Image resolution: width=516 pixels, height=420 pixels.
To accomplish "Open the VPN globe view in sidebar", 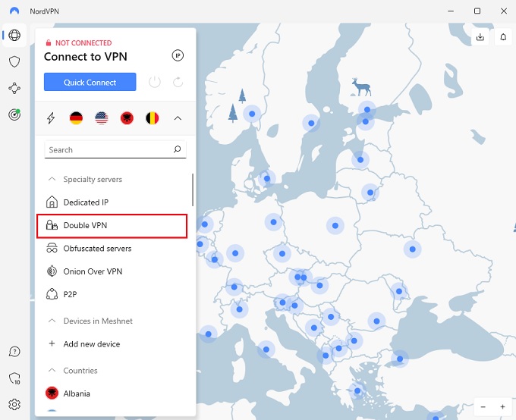I will point(14,35).
